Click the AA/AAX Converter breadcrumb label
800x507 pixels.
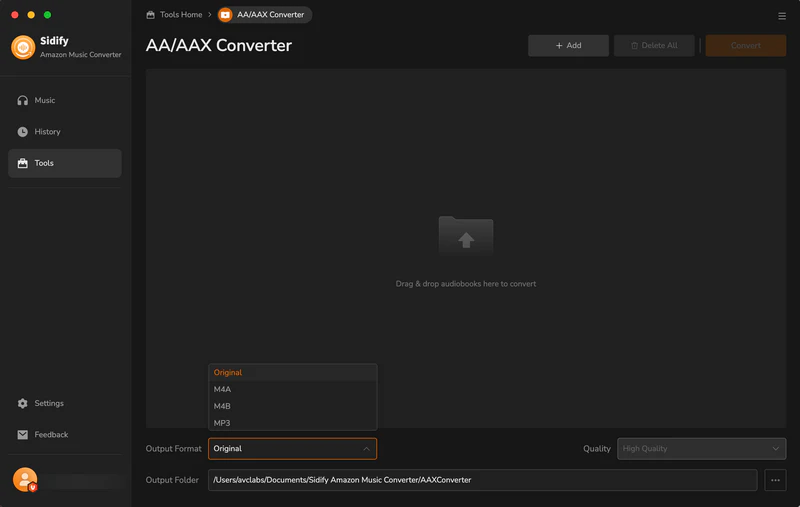pos(270,15)
